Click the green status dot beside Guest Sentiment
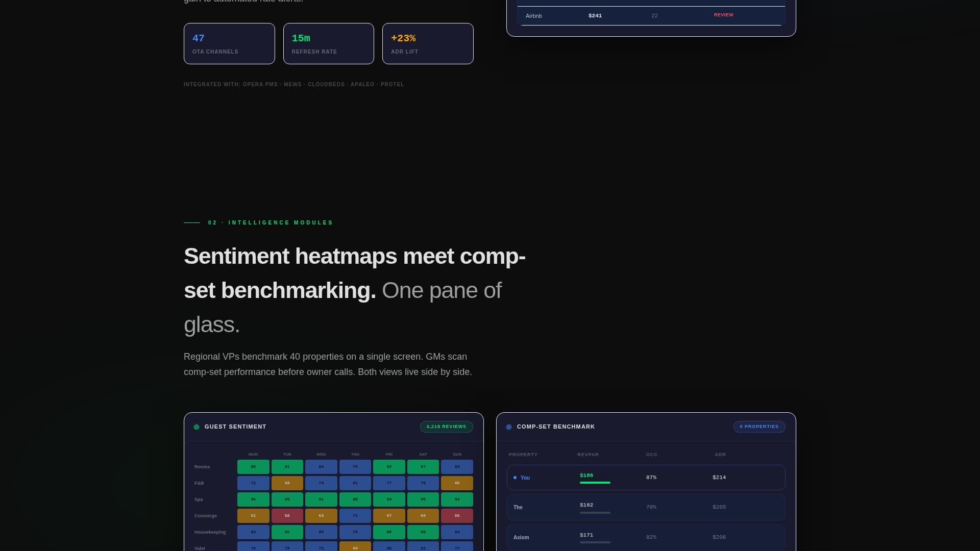 197,427
